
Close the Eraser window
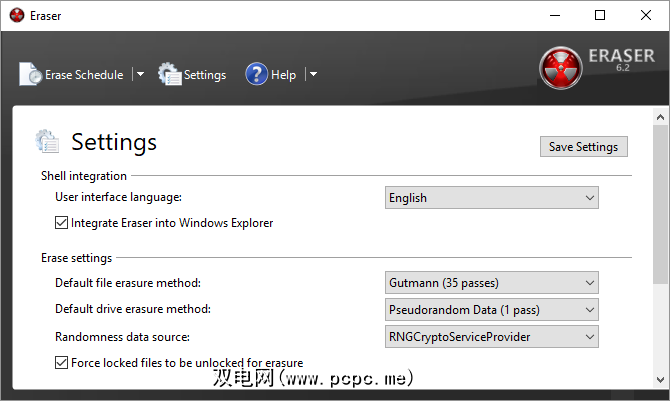tap(646, 15)
